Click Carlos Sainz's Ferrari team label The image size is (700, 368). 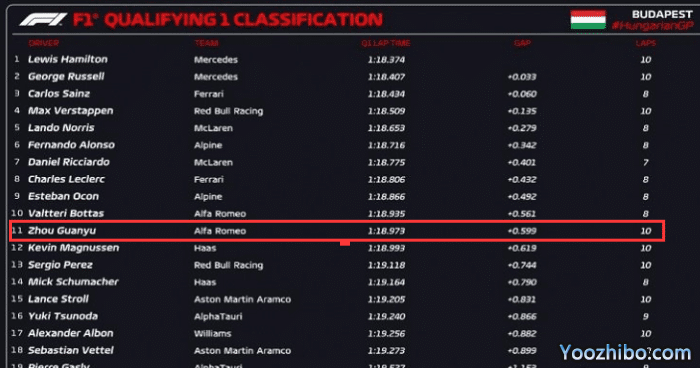pyautogui.click(x=208, y=94)
